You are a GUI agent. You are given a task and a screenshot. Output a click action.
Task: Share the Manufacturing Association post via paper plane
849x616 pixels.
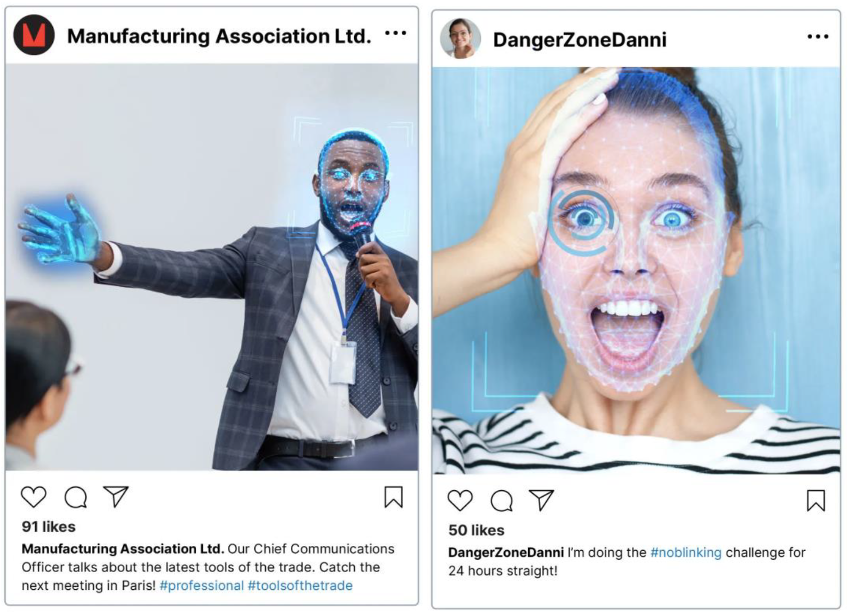coord(116,496)
